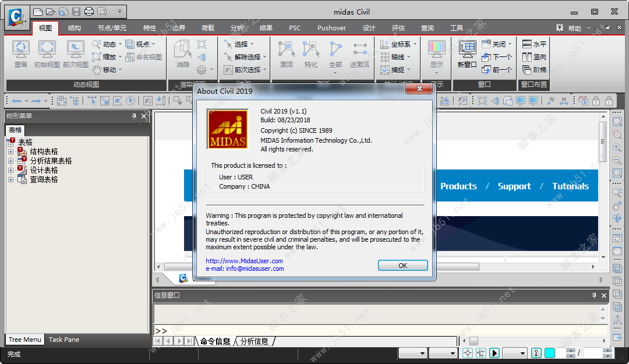
Task: Open a 新窗口 new window
Action: [467, 54]
